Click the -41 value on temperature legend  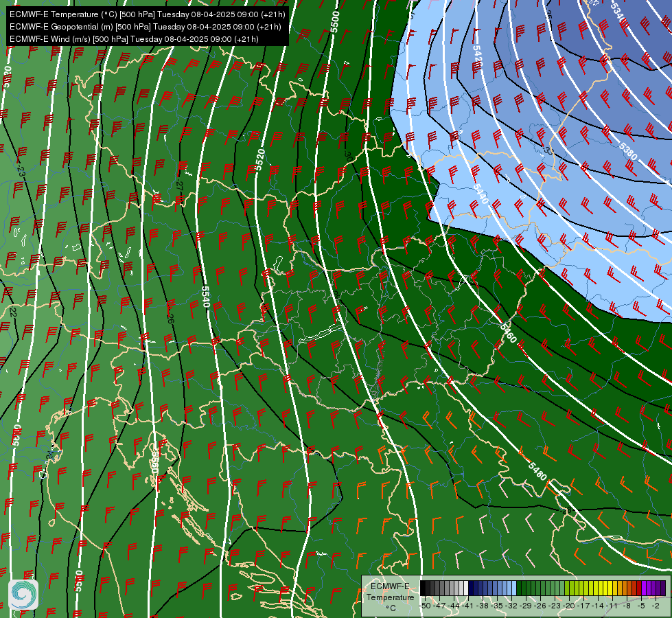pos(467,606)
